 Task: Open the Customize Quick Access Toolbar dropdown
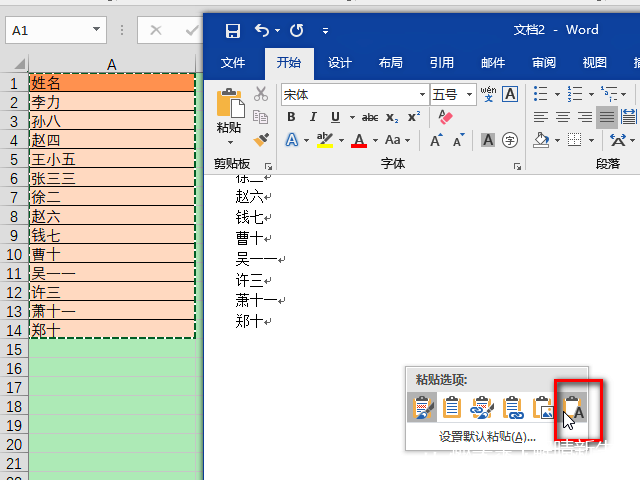tap(325, 31)
